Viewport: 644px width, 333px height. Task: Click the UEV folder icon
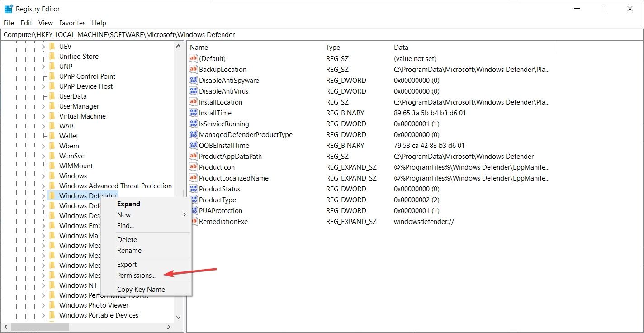(x=52, y=46)
